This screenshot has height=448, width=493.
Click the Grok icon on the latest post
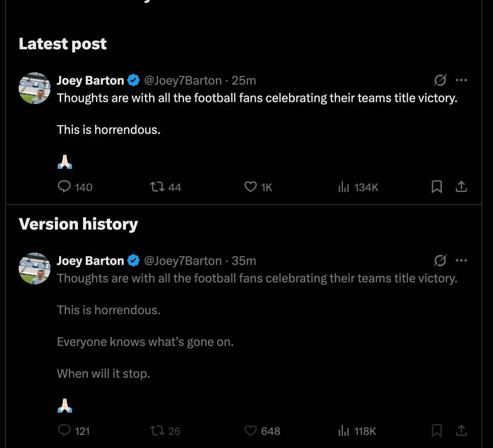pos(440,80)
